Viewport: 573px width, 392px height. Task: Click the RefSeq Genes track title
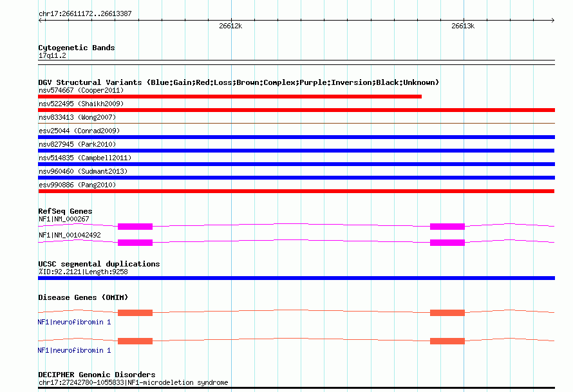click(x=65, y=211)
